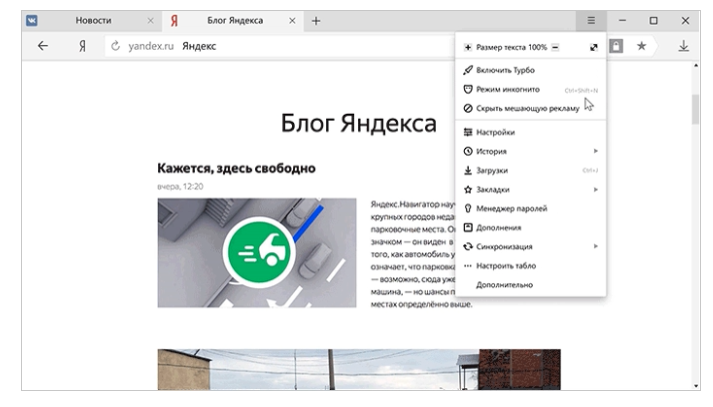The height and width of the screenshot is (407, 713).
Task: Click the вчера, 12:20 date text
Action: pos(180,186)
